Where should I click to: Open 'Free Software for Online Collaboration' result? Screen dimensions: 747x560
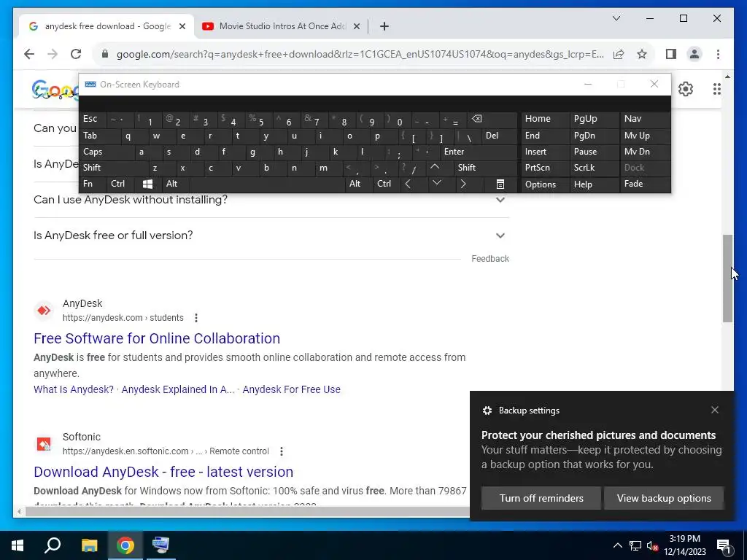[x=157, y=338]
